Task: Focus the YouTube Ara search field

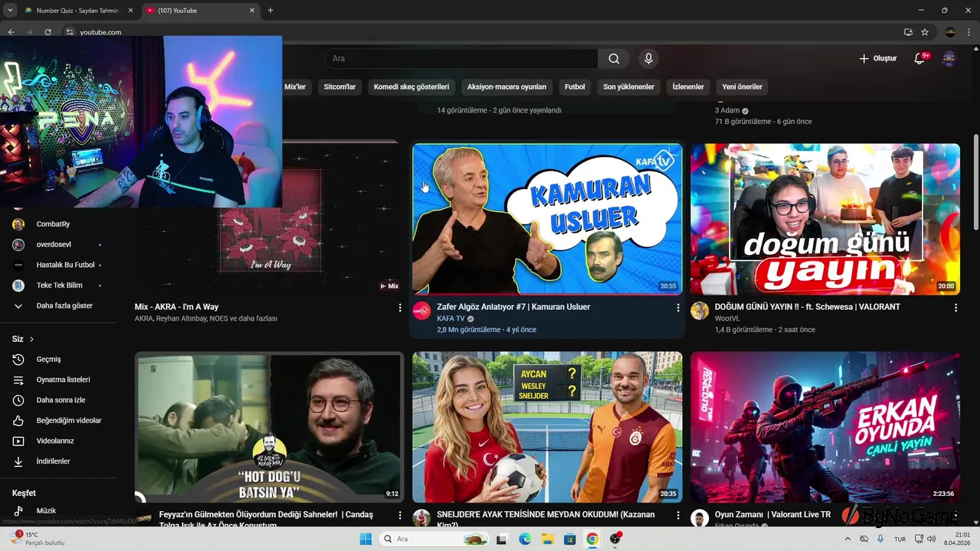Action: [462, 59]
